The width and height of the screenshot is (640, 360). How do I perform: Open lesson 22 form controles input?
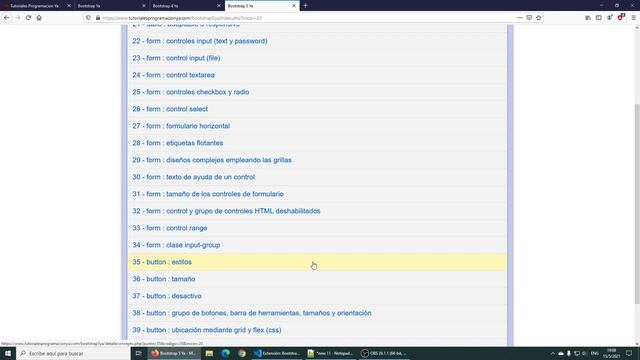(200, 41)
